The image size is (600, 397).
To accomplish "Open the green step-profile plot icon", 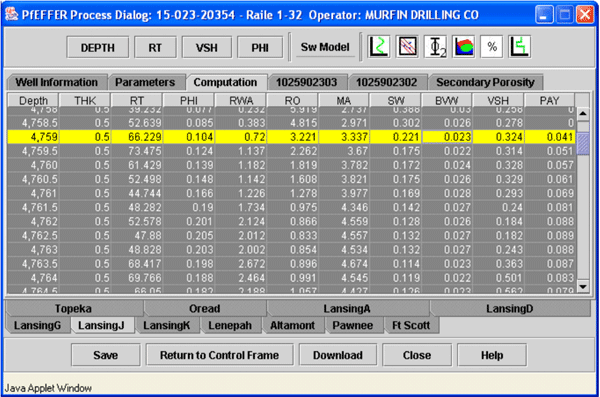I will coord(520,47).
